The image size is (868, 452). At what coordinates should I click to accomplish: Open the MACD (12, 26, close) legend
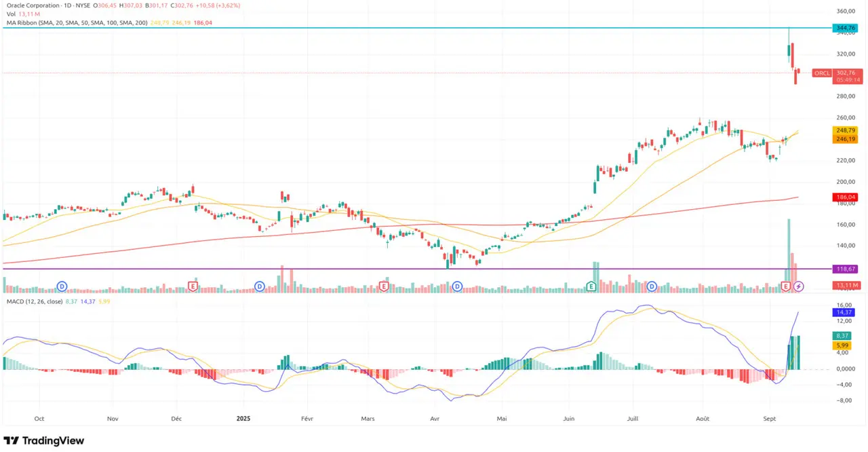34,301
